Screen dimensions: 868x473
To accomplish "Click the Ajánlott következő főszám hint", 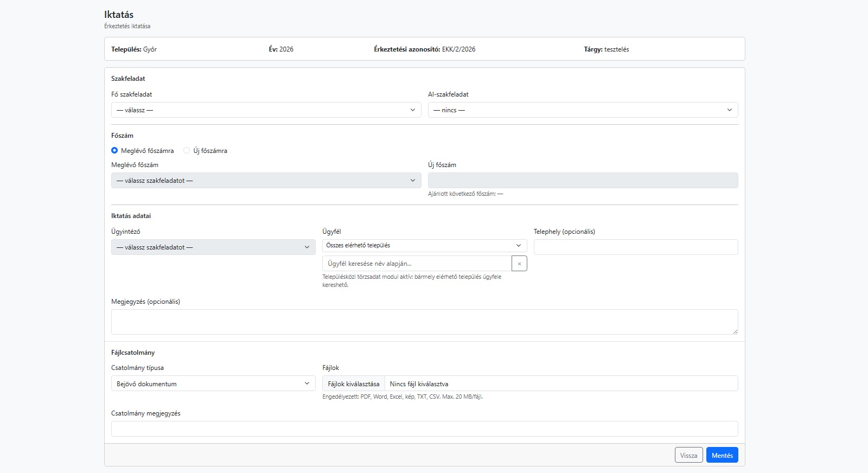I will pyautogui.click(x=465, y=194).
